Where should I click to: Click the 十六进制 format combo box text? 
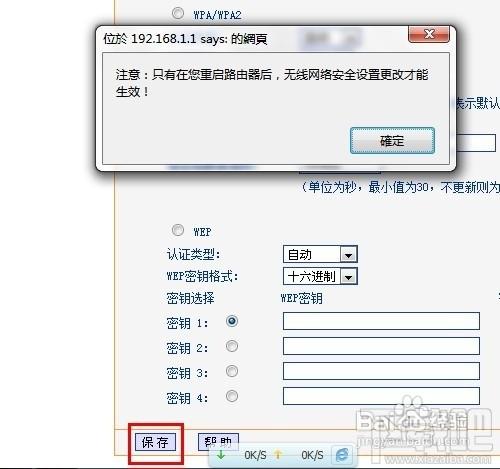311,277
